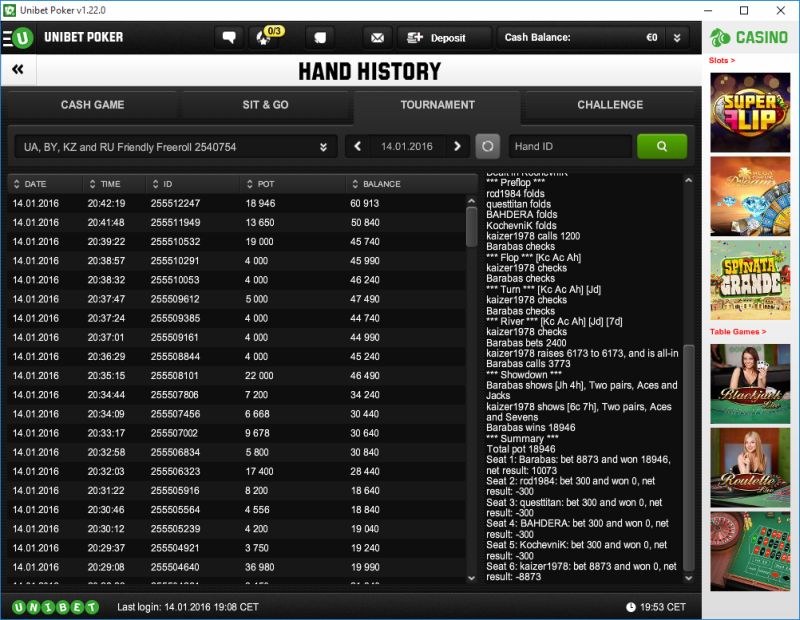Open the Blackjack Live thumbnail

[x=750, y=384]
